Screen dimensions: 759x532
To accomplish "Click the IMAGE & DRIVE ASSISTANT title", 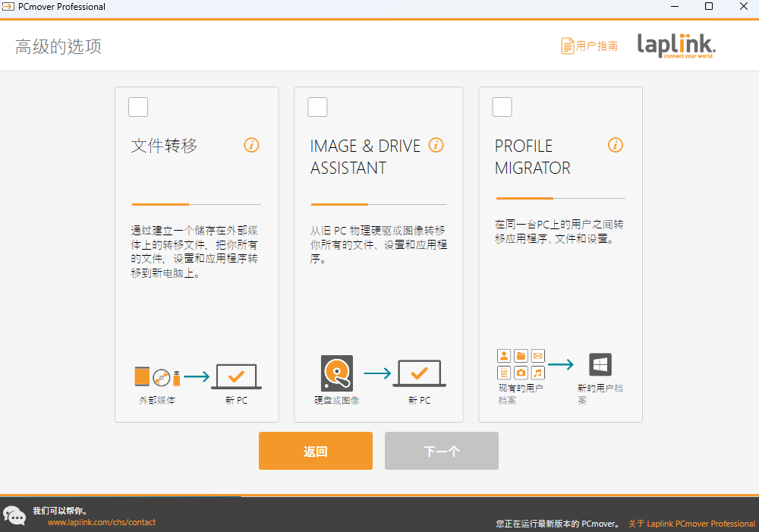I will click(x=366, y=157).
